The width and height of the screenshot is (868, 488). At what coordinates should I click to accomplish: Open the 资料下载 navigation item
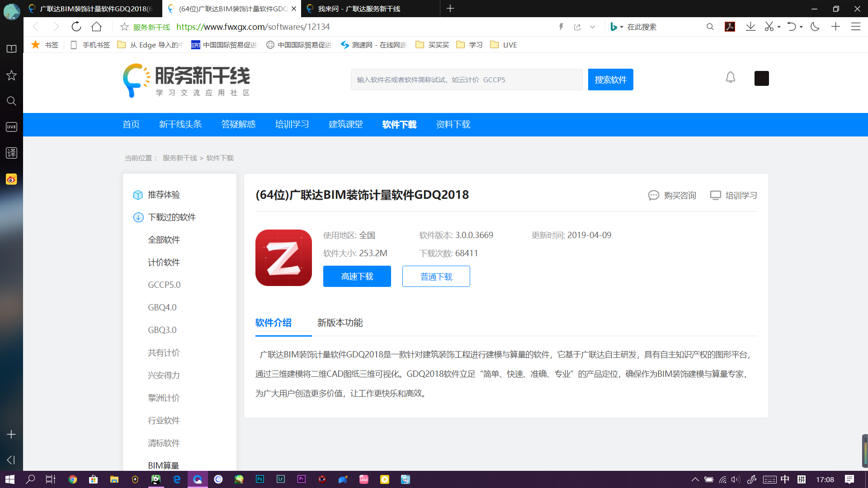click(453, 124)
